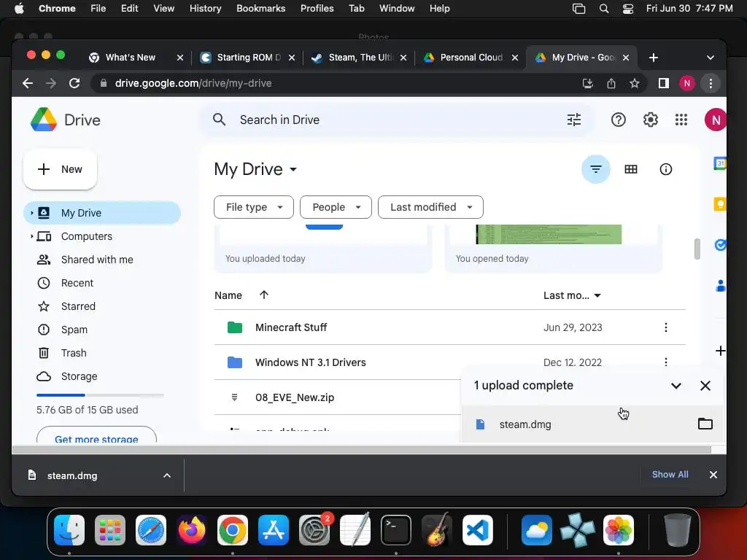Switch to the Steam tab
This screenshot has height=560, width=747.
click(359, 58)
